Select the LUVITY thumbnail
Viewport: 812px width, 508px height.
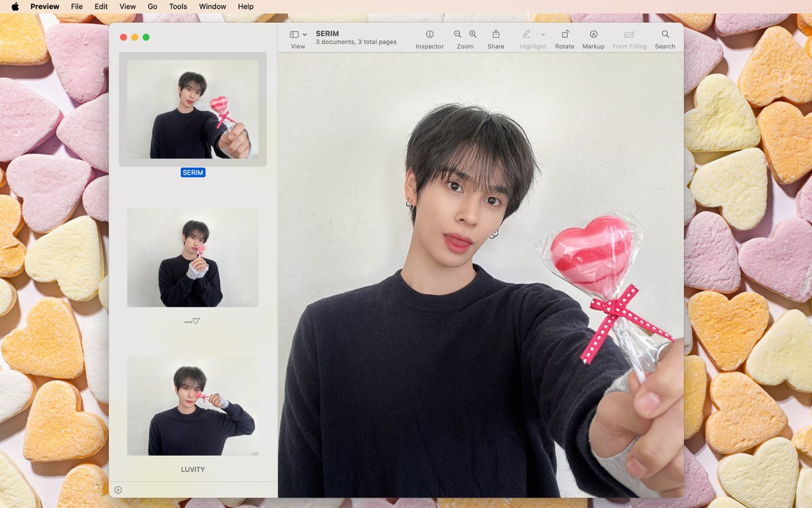(x=193, y=406)
